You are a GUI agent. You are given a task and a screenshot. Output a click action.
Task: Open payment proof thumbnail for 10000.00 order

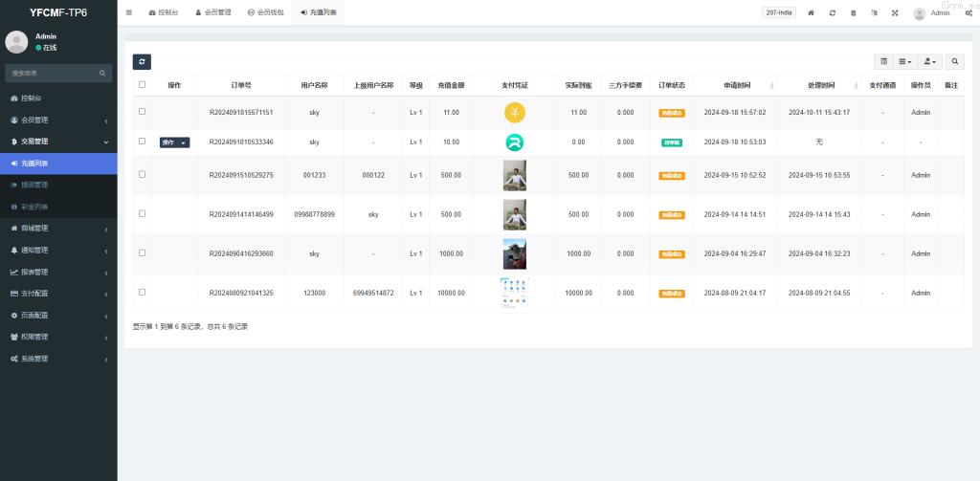pyautogui.click(x=514, y=293)
